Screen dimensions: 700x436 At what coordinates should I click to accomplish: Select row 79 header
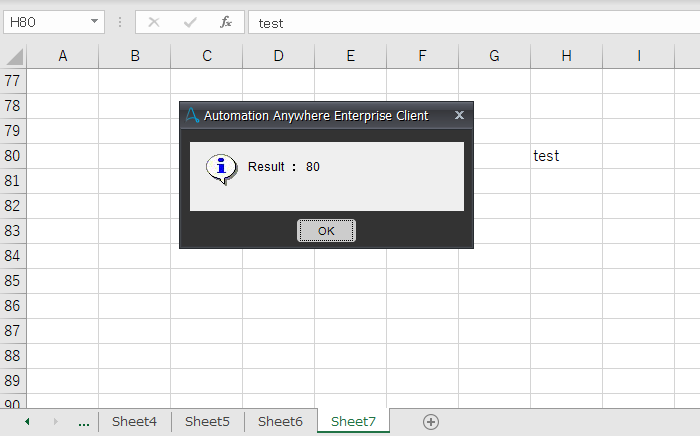pos(13,131)
